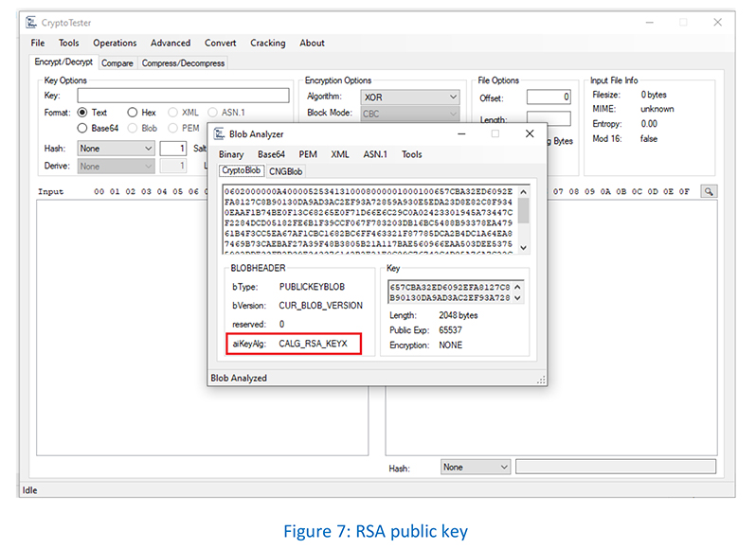
Task: Select the Hex key format radio button
Action: (132, 113)
